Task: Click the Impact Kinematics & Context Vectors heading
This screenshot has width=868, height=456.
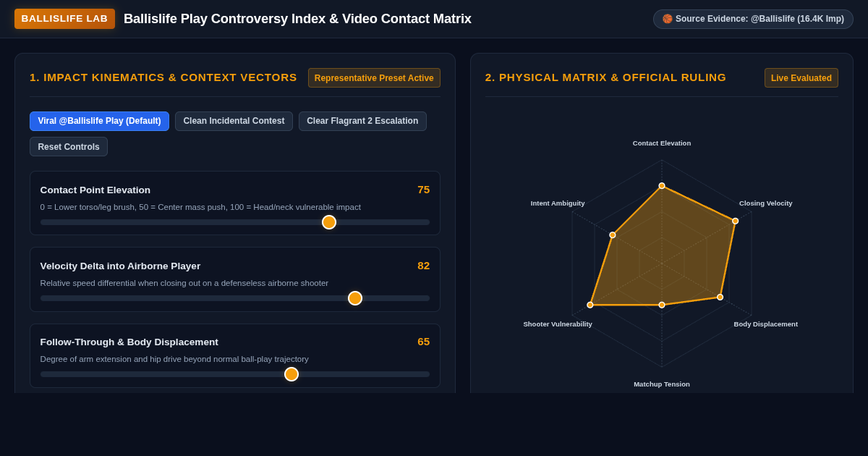Action: pos(163,77)
